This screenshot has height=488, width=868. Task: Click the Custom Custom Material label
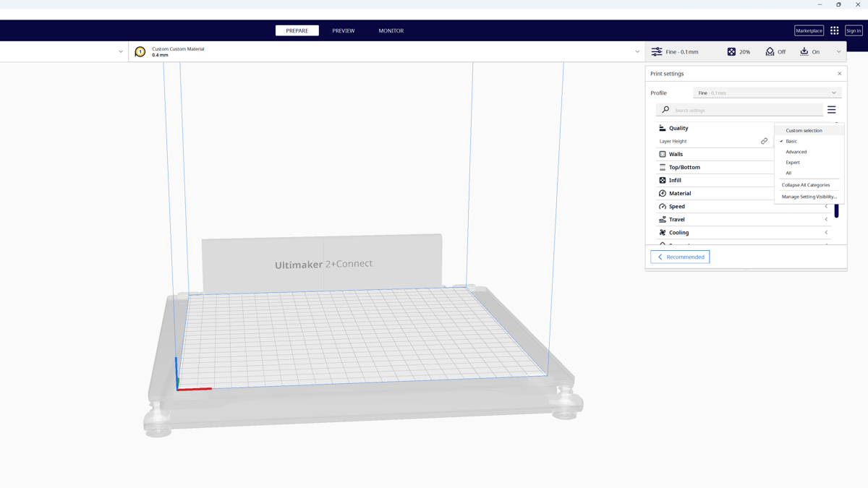(x=178, y=49)
